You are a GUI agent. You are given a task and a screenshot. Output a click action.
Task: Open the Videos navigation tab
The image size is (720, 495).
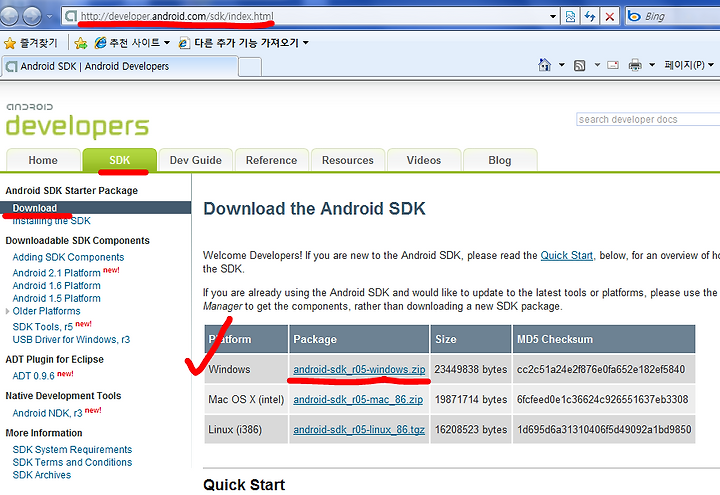point(424,160)
